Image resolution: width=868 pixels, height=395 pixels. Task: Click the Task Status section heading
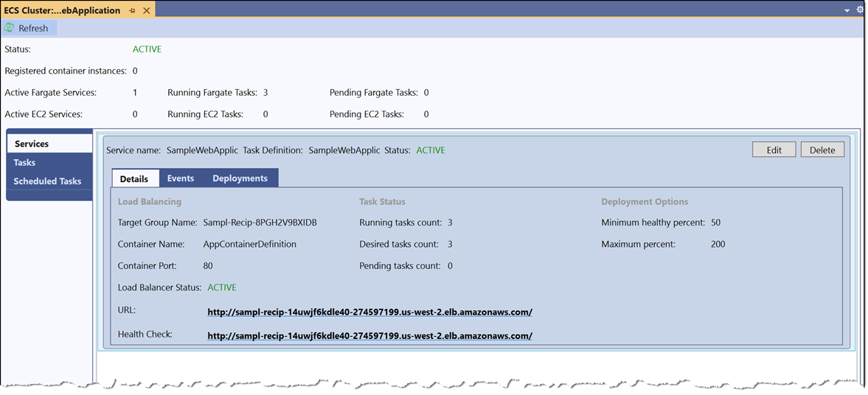(x=382, y=201)
